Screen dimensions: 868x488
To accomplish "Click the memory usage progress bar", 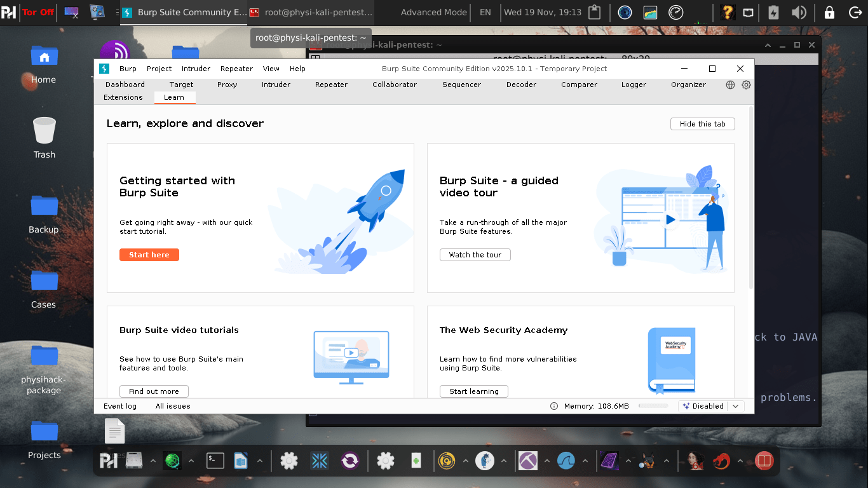I will click(653, 406).
